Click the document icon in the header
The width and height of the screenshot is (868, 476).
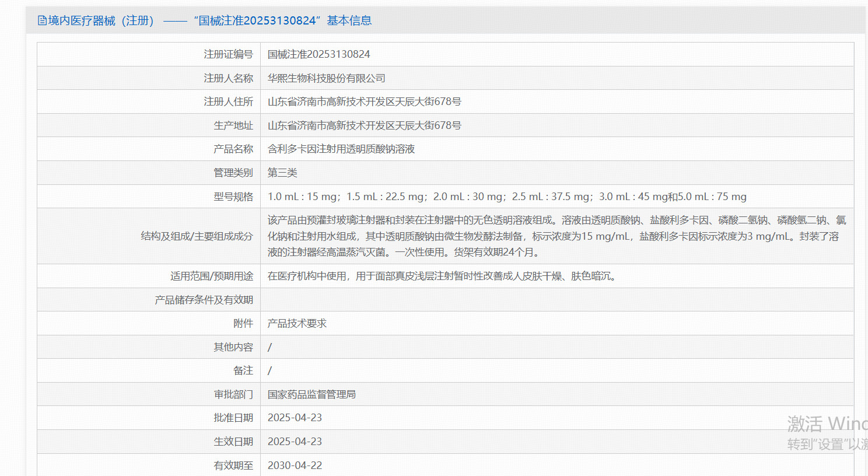point(42,21)
